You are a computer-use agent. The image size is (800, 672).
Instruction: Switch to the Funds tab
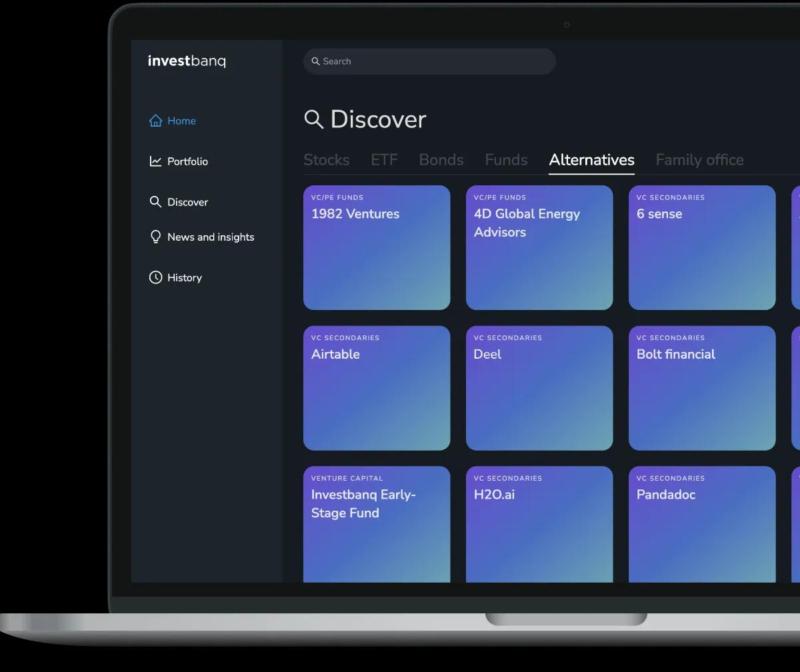[506, 160]
